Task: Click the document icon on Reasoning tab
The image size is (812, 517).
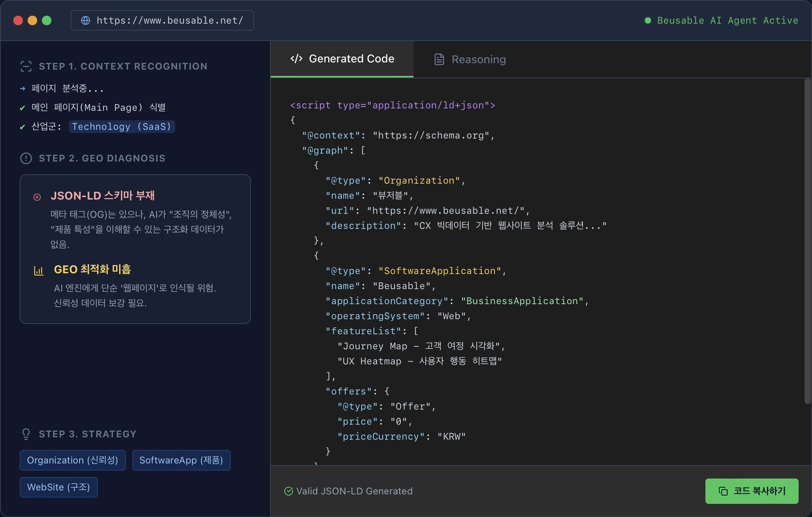Action: click(439, 59)
